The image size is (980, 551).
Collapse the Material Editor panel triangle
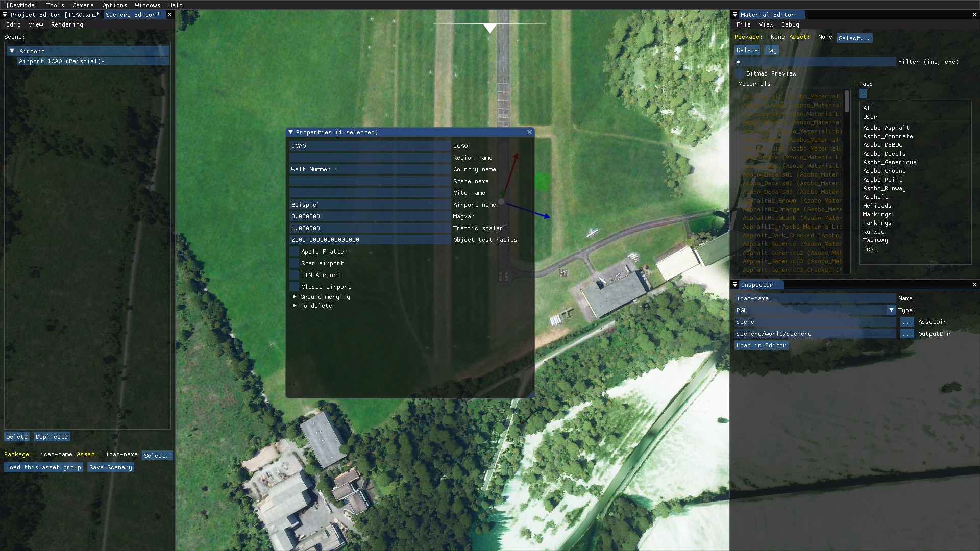point(735,15)
